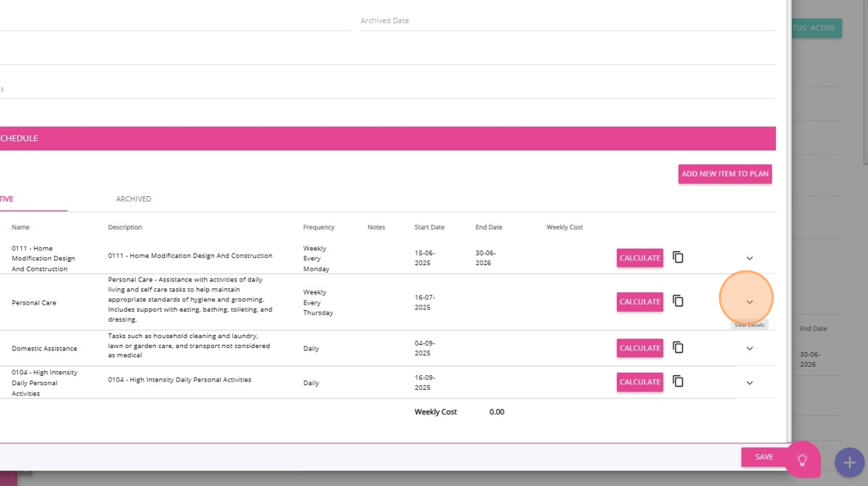Calculate cost for Home Modification Design row

(639, 258)
